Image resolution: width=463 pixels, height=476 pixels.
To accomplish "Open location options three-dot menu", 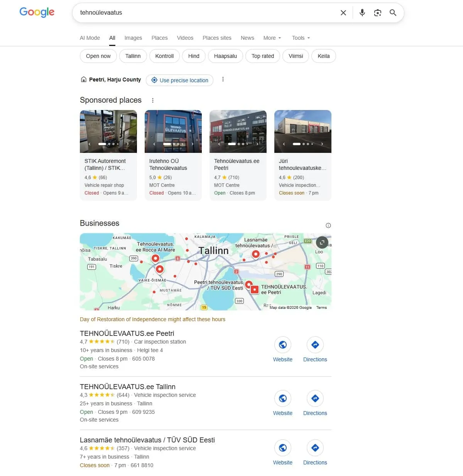I will (223, 80).
